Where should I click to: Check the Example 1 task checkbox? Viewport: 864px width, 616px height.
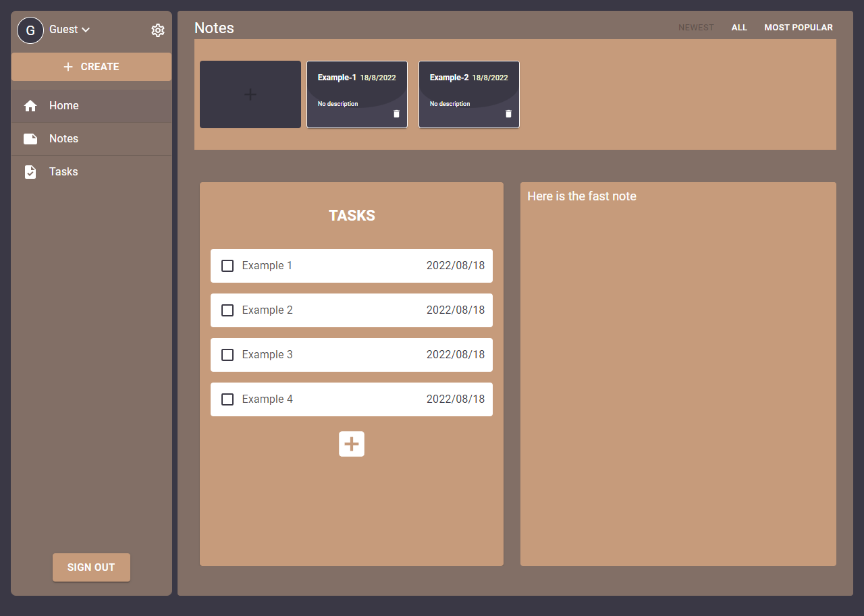(227, 266)
